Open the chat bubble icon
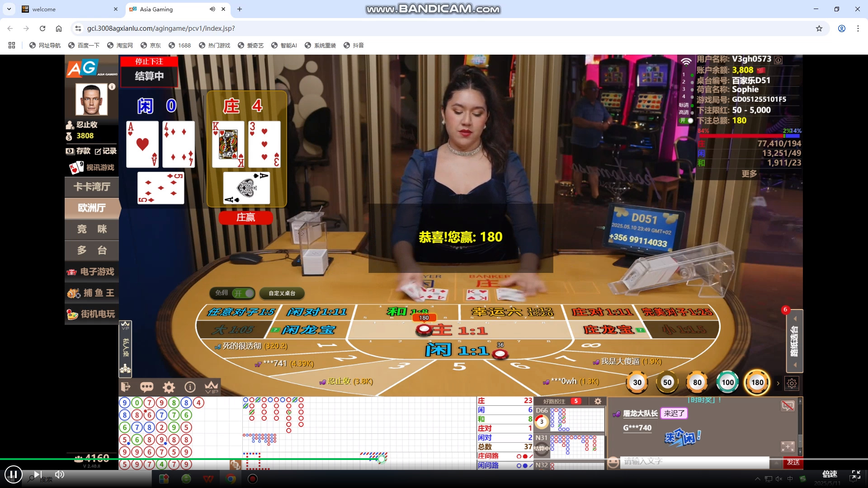 pos(147,387)
